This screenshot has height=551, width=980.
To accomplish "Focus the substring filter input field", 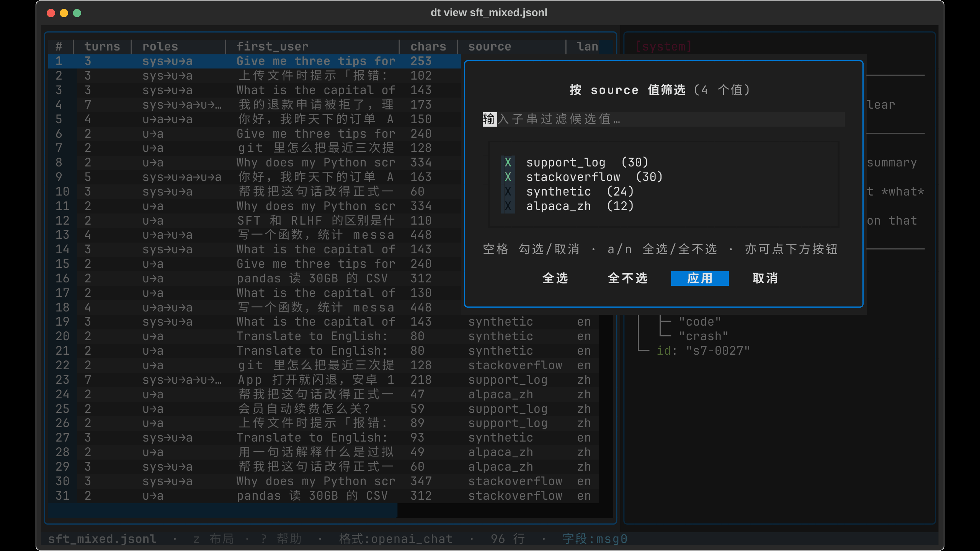I will [x=663, y=119].
